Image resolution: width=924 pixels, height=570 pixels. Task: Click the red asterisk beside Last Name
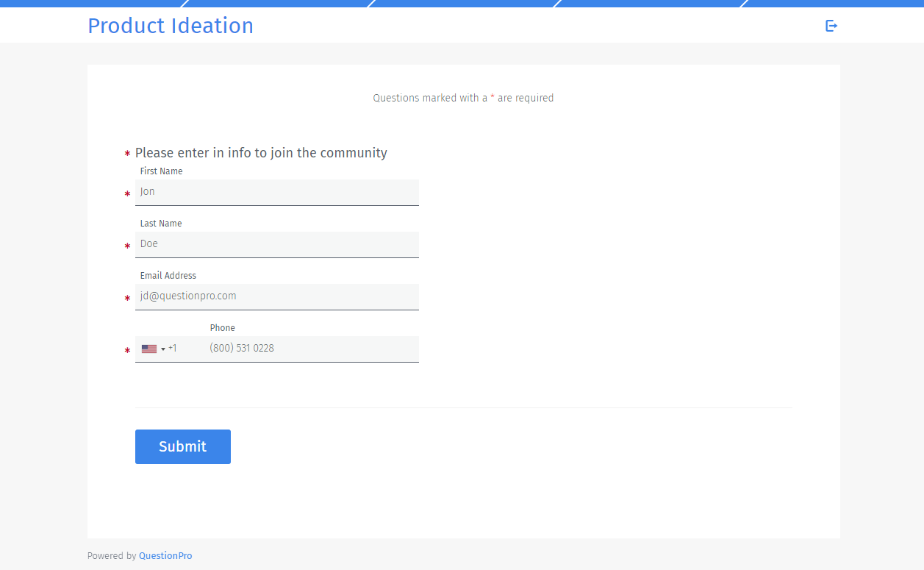[x=127, y=246]
